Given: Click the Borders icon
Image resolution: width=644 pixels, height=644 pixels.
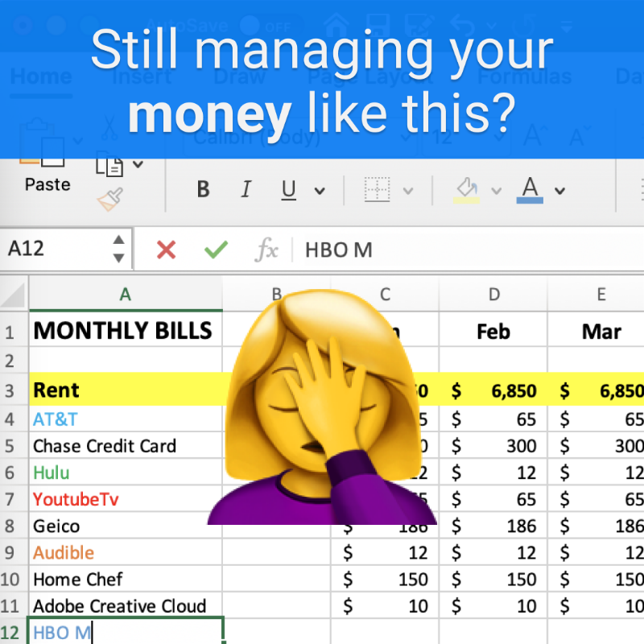Looking at the screenshot, I should point(377,190).
